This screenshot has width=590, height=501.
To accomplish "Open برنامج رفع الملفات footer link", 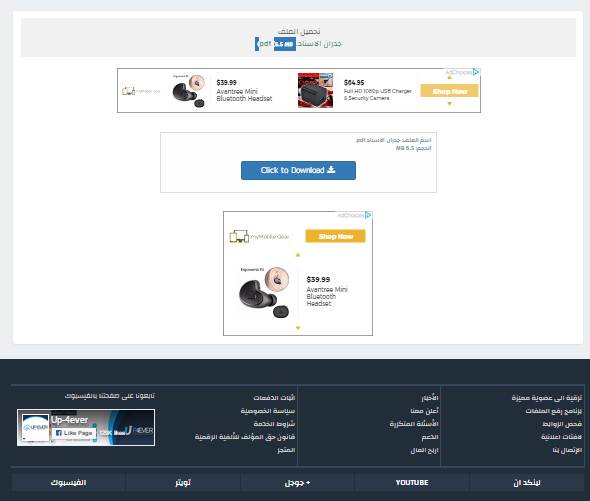I will tap(554, 411).
